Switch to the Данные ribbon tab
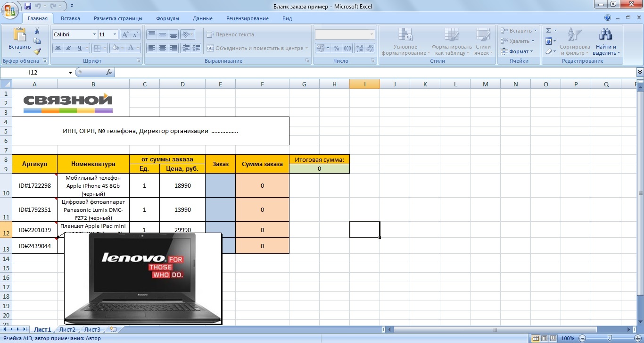 [x=203, y=18]
